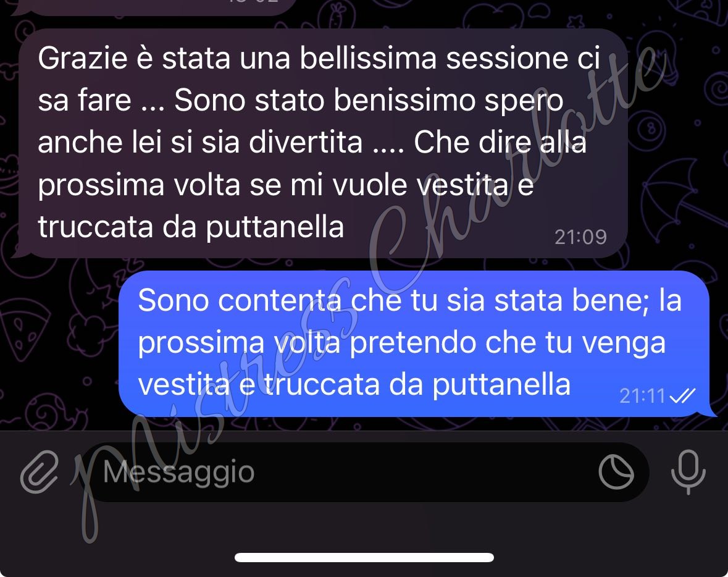728x577 pixels.
Task: Tap the microphone voice message icon
Action: [688, 472]
